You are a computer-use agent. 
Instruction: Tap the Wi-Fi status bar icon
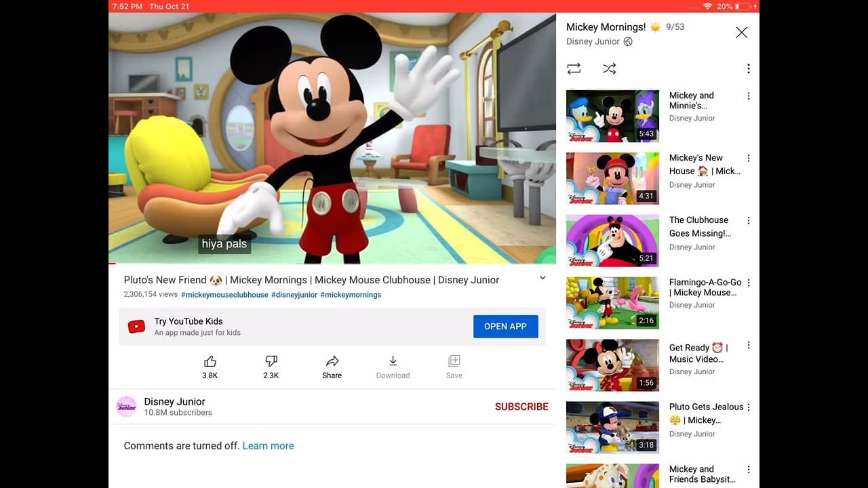point(708,6)
